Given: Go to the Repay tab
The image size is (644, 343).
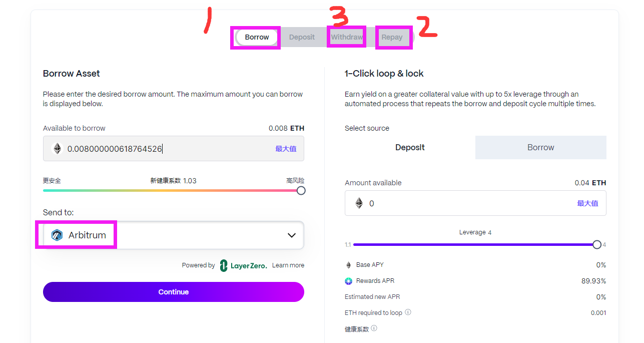Looking at the screenshot, I should (x=392, y=37).
